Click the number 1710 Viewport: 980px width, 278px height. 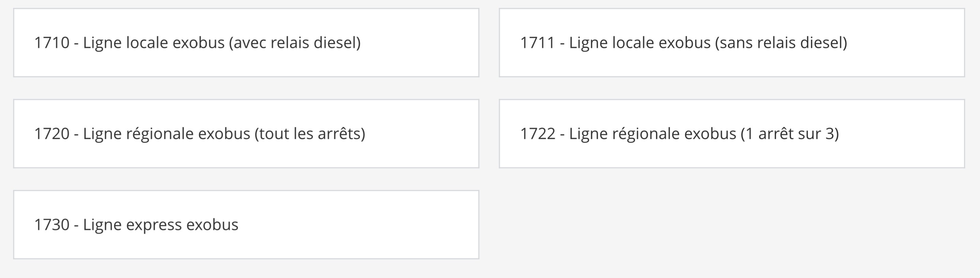tap(52, 43)
